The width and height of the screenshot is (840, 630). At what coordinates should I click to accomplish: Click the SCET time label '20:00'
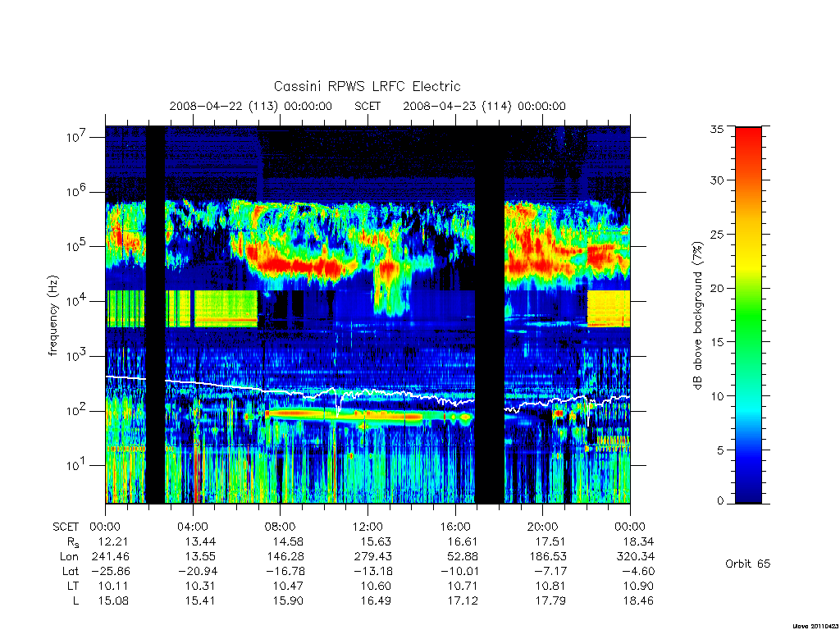(543, 527)
